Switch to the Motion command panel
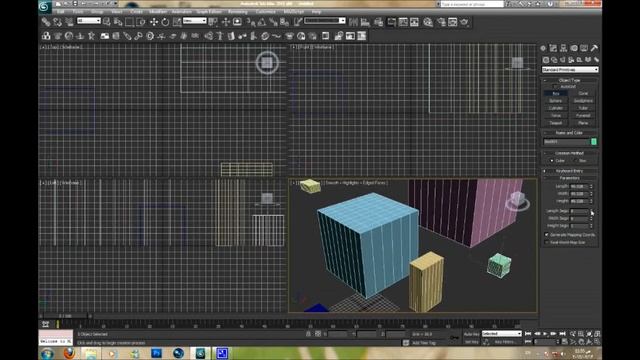The image size is (640, 360). point(574,48)
